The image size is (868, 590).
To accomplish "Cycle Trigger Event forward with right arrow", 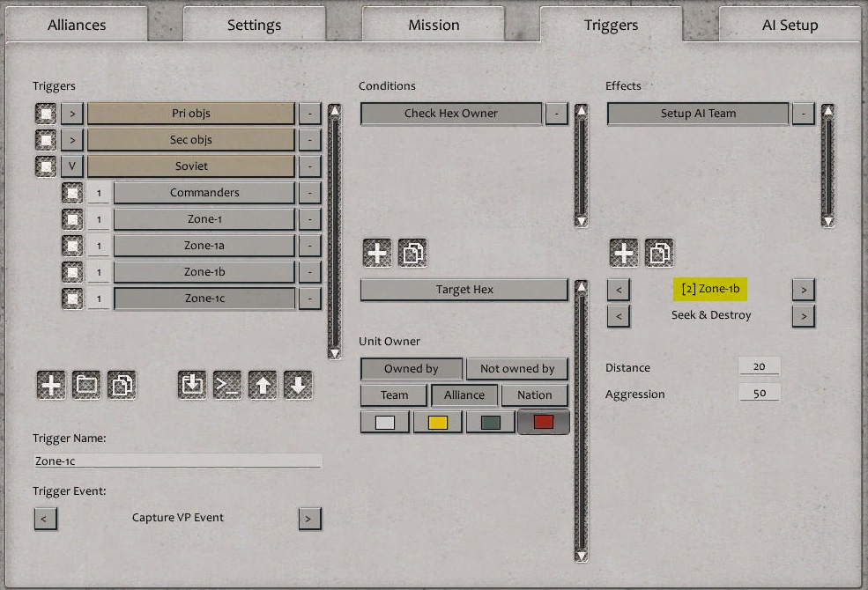I will [x=309, y=519].
